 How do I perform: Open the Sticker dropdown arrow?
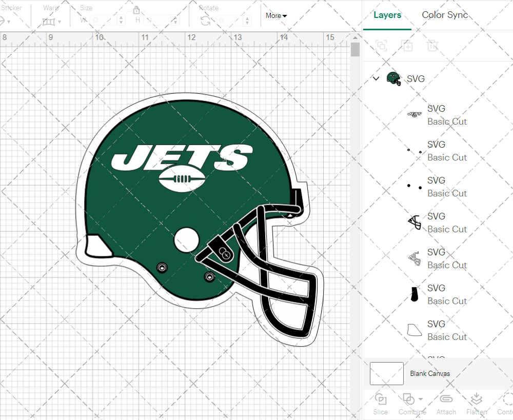tap(9, 22)
